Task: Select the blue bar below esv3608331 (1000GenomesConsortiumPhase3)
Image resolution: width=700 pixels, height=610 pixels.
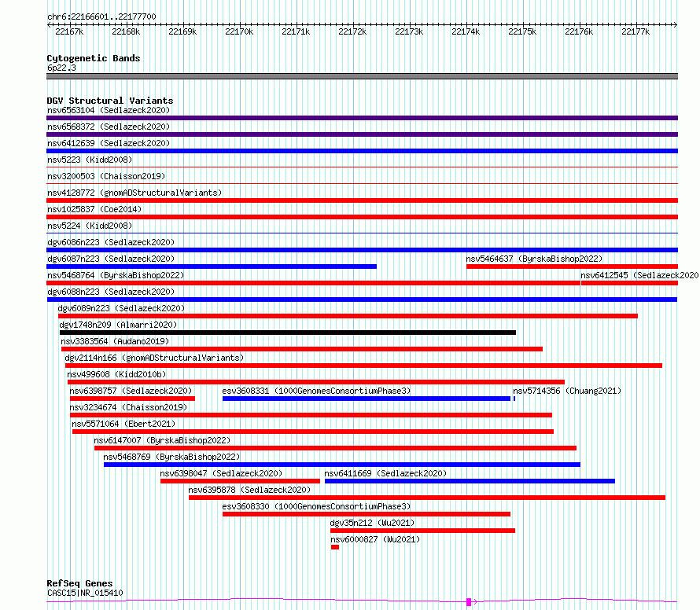Action: [367, 399]
